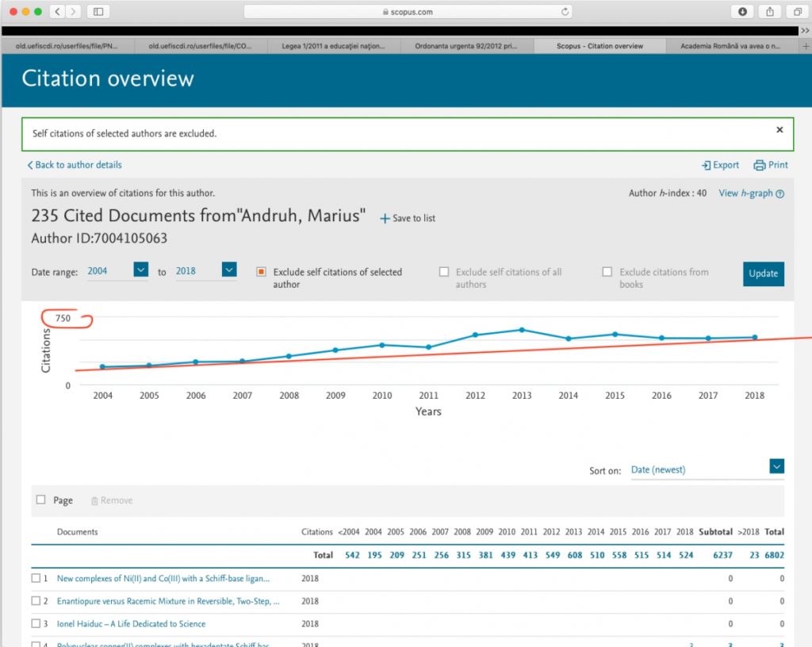The image size is (812, 647).
Task: Click the Safari back navigation arrow
Action: 57,11
